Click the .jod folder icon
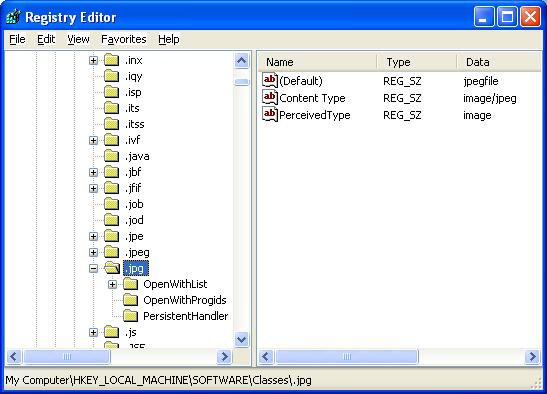 (111, 220)
